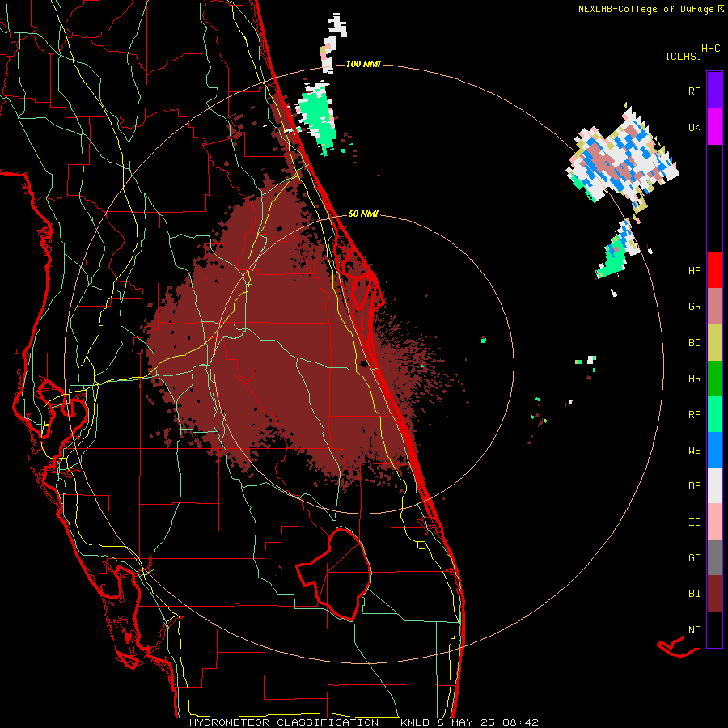Click the 'HHC' product code text

click(x=710, y=49)
